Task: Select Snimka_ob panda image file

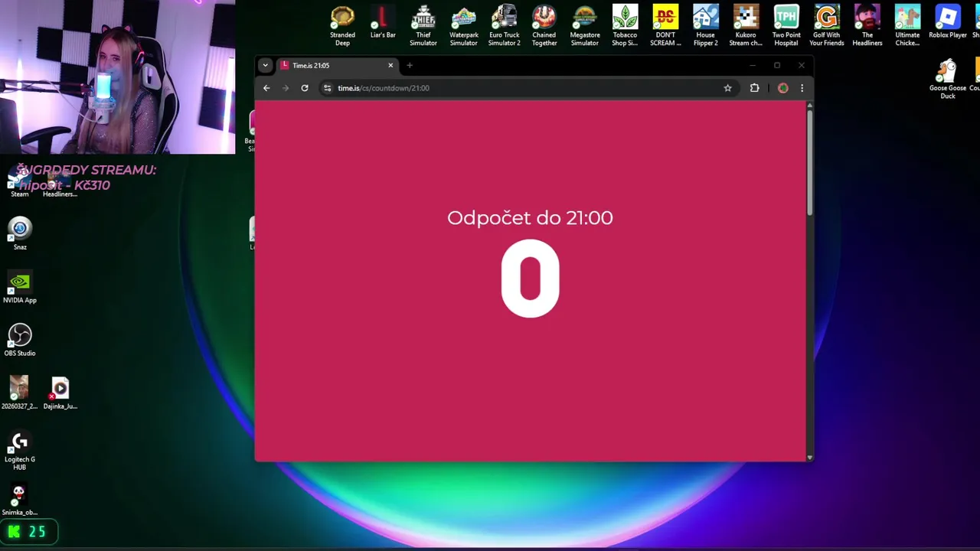Action: click(19, 499)
